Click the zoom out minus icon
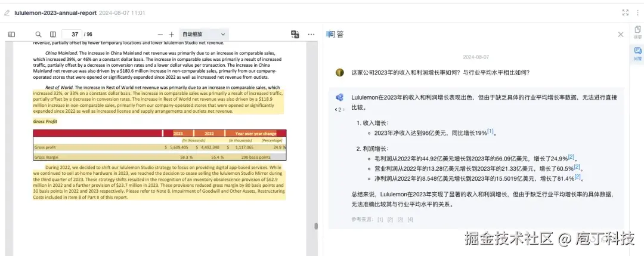The height and width of the screenshot is (256, 644). coord(160,35)
